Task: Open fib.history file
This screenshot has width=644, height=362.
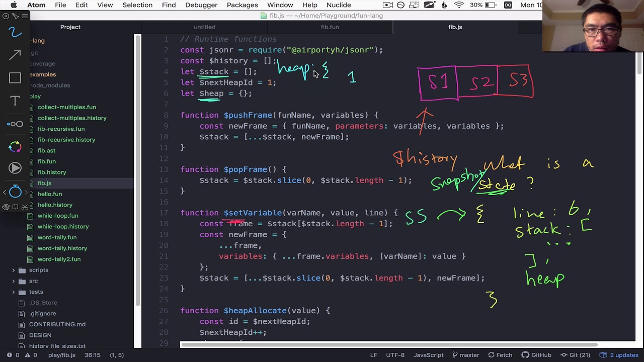Action: tap(52, 172)
